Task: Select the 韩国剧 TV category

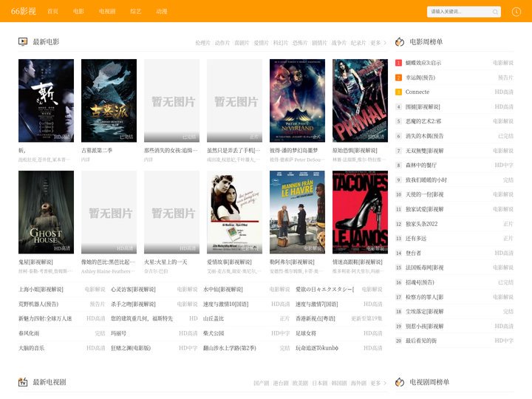Action: [338, 383]
